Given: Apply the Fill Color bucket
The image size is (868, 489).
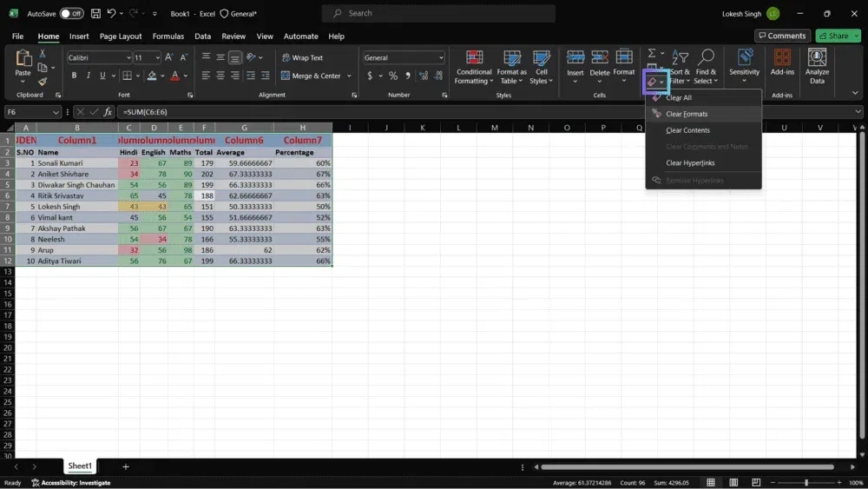Looking at the screenshot, I should click(x=152, y=76).
